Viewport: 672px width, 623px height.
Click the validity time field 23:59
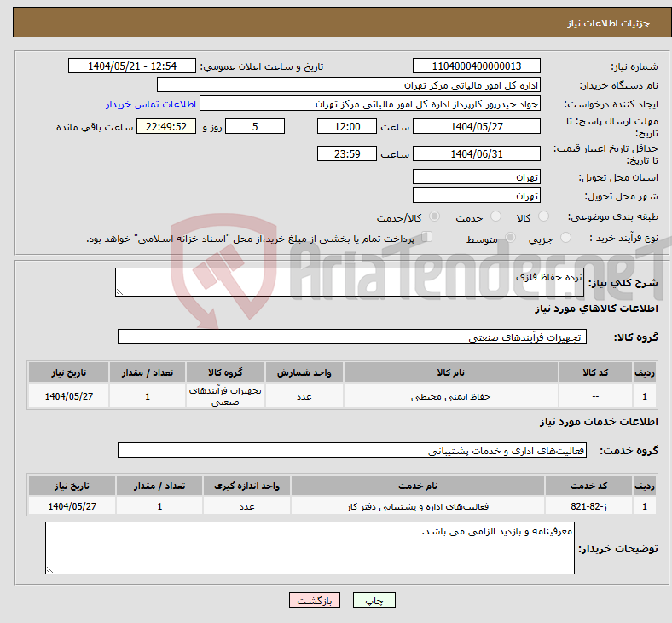[347, 153]
